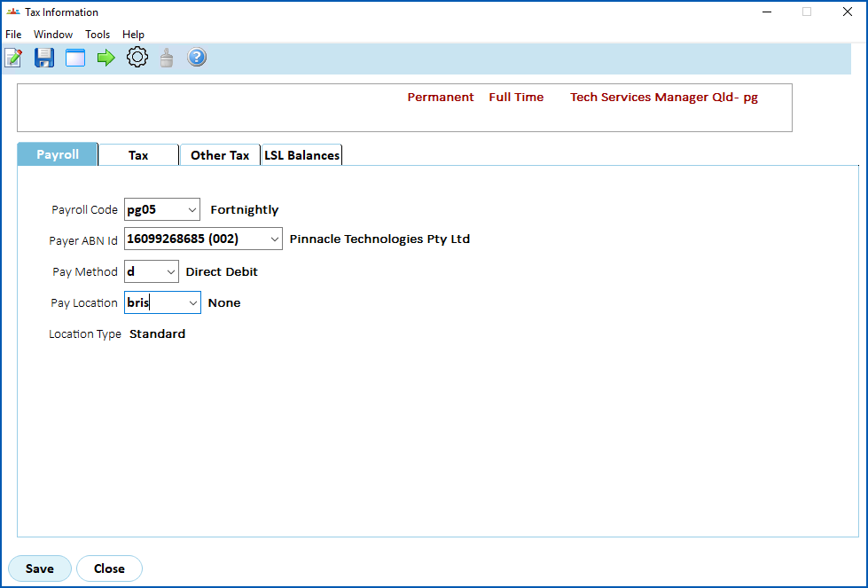Click the Close button at bottom
This screenshot has width=868, height=588.
[x=109, y=568]
